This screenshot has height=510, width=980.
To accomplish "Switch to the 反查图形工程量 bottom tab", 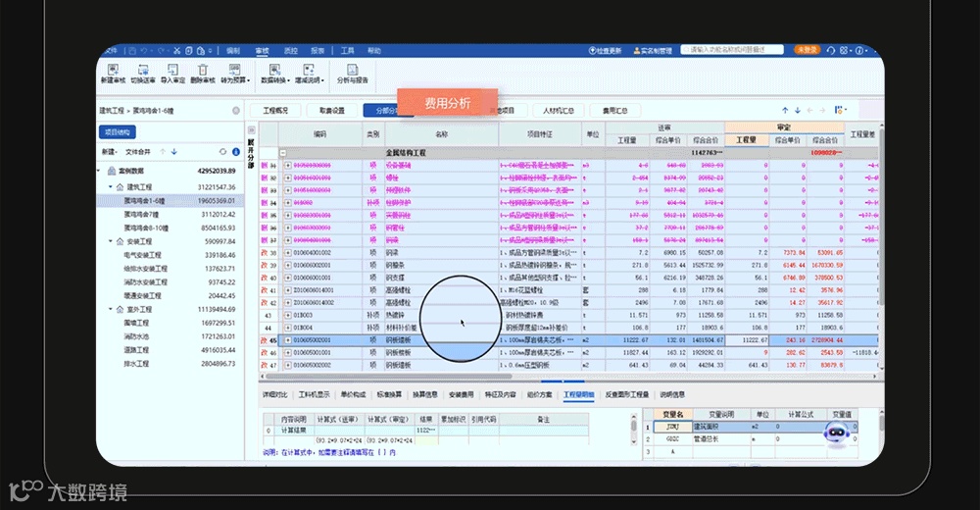I will point(627,395).
